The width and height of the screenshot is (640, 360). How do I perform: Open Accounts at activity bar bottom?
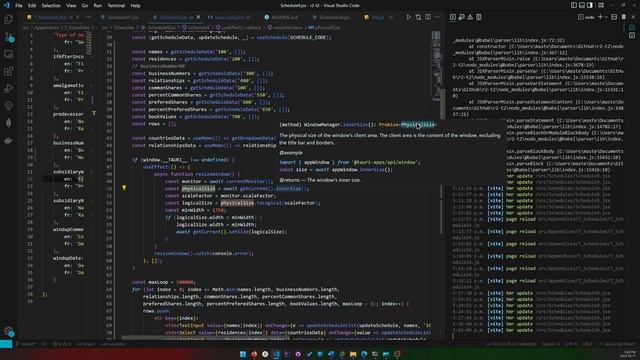[x=9, y=331]
